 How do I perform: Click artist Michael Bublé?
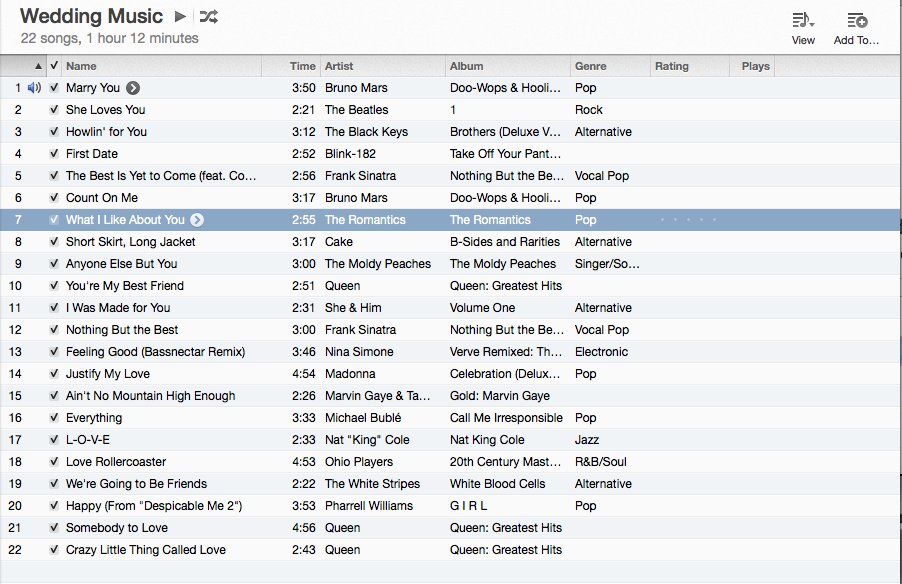point(363,418)
